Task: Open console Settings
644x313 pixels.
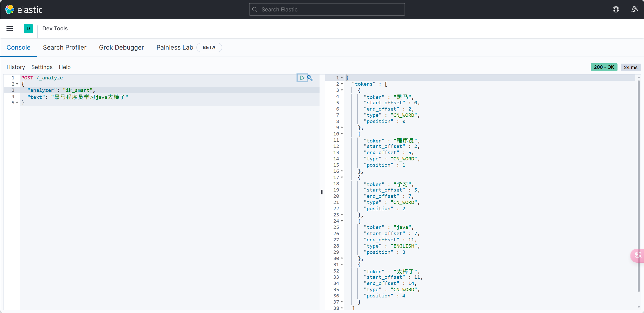Action: (42, 67)
